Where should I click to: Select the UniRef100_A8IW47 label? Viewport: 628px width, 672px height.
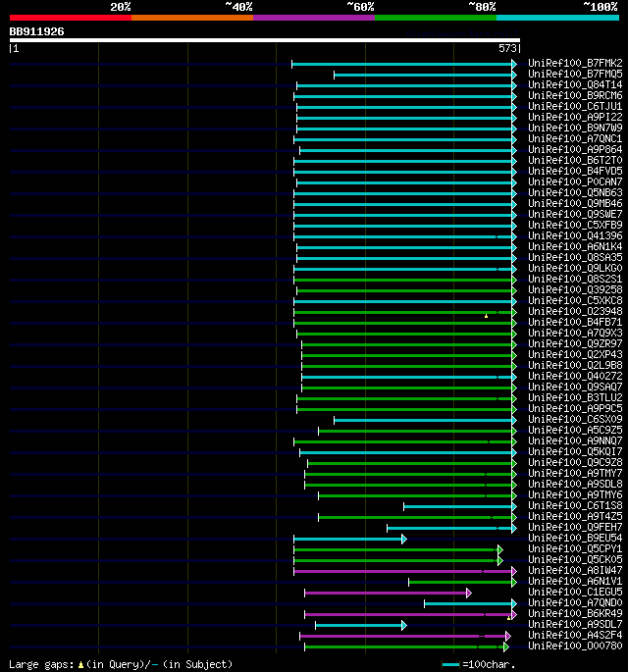click(575, 570)
